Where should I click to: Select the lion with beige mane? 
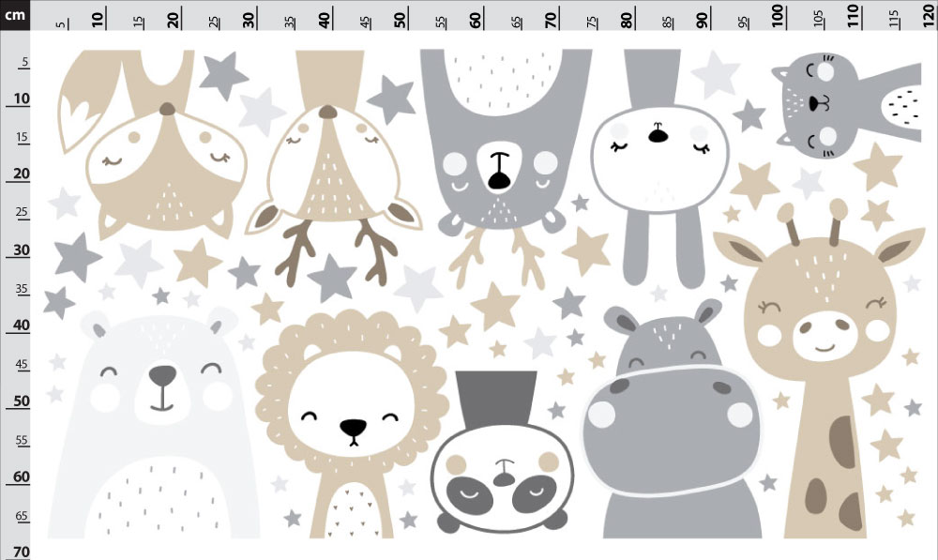352,424
